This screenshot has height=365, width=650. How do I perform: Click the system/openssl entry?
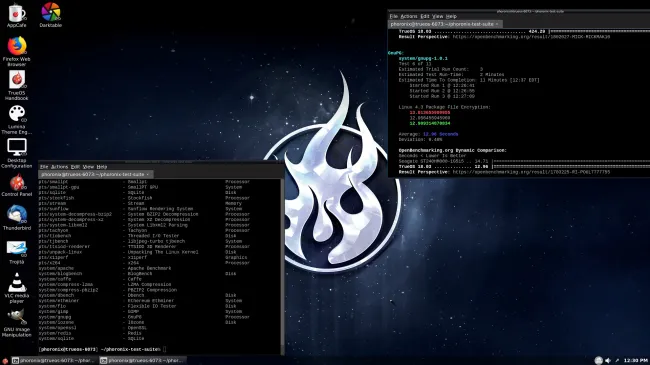tap(57, 328)
